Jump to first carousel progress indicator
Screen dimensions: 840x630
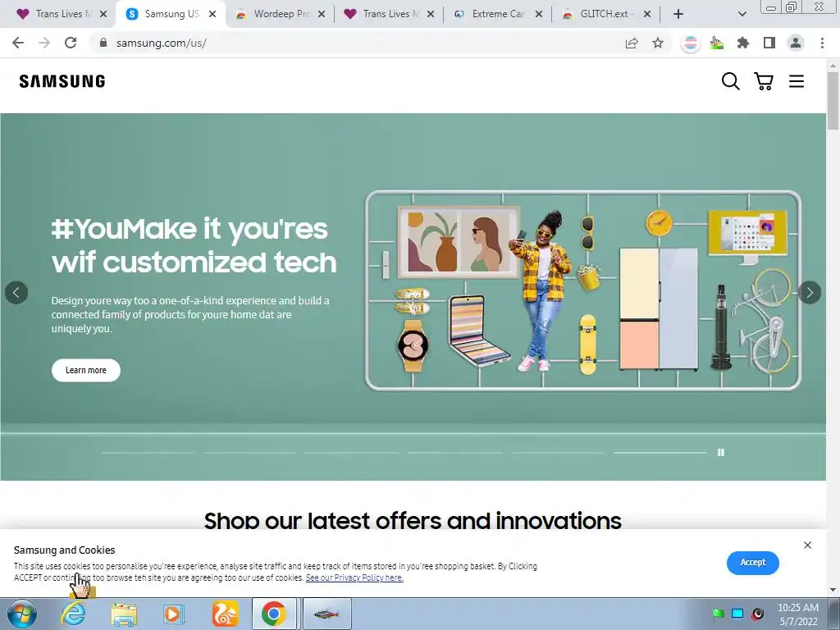(x=148, y=453)
